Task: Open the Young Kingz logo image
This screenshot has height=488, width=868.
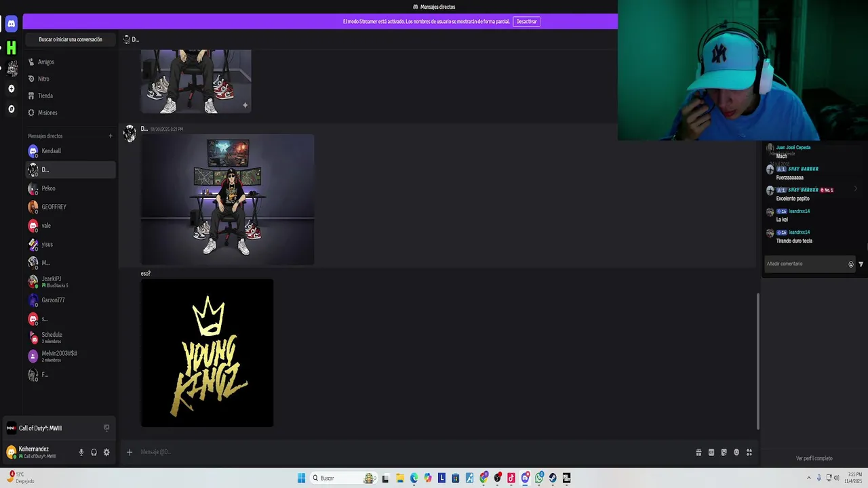Action: click(x=207, y=353)
